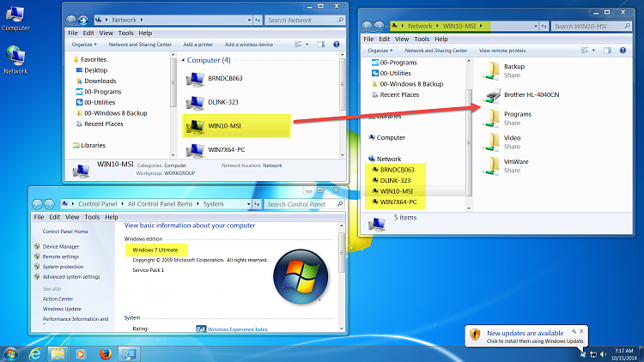Open Windows Explorer from taskbar
The image size is (644, 362).
coord(58,353)
